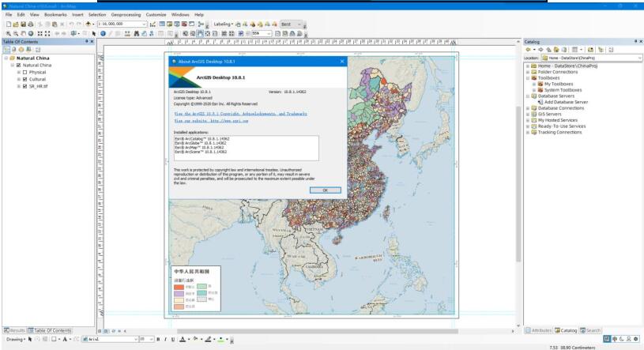The width and height of the screenshot is (644, 350).
Task: Click the Add Data plus icon
Action: pos(88,24)
